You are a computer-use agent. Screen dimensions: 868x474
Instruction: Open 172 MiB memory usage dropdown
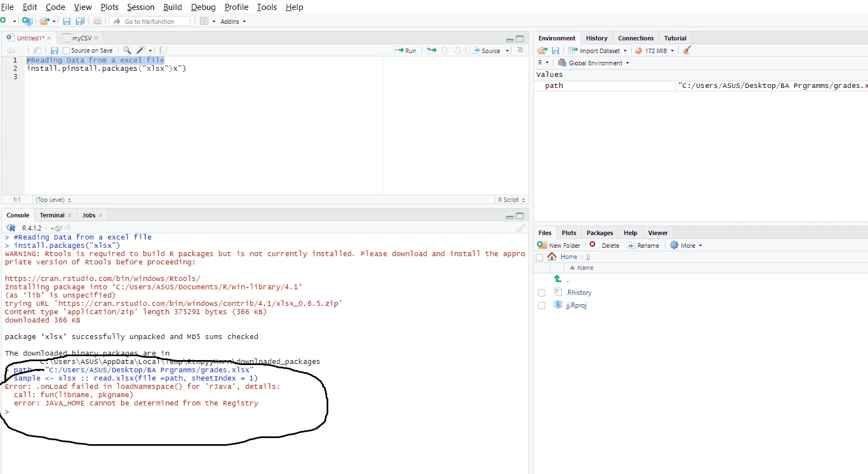coord(654,50)
